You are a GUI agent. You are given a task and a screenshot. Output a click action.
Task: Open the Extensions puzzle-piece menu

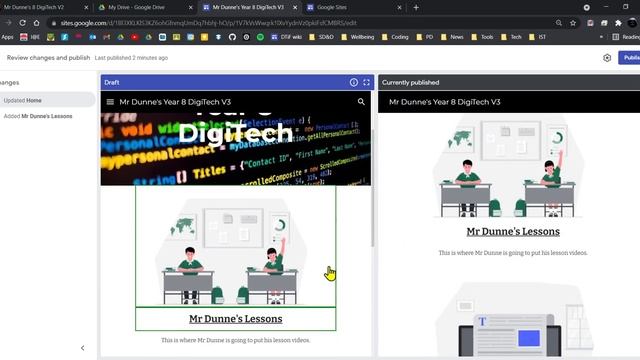[x=618, y=23]
